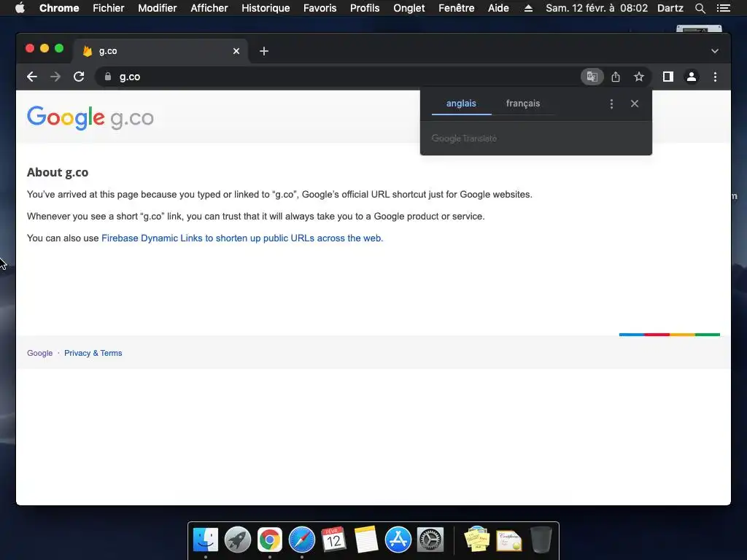Bookmark this tab with the star icon
The width and height of the screenshot is (747, 560).
[639, 77]
